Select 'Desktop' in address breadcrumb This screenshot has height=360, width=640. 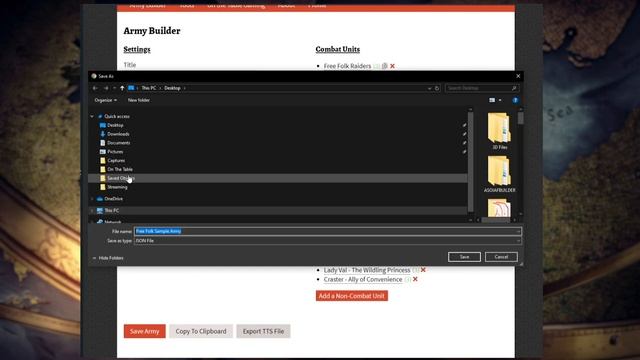click(x=172, y=88)
